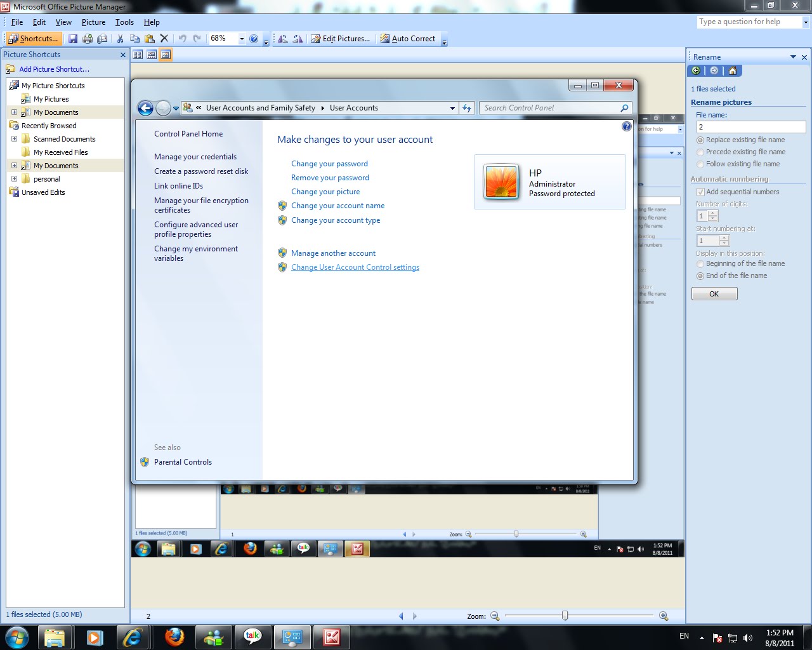Image resolution: width=812 pixels, height=650 pixels.
Task: Open the task pane Home icon
Action: point(733,70)
